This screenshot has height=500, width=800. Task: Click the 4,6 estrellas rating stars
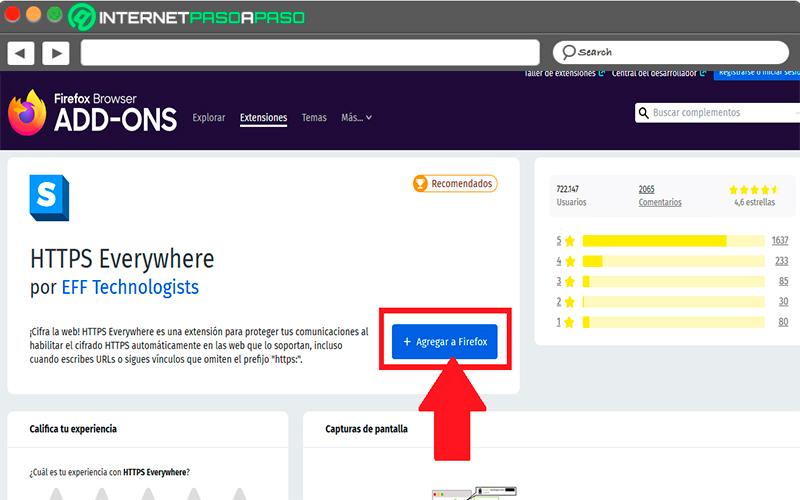pyautogui.click(x=754, y=190)
